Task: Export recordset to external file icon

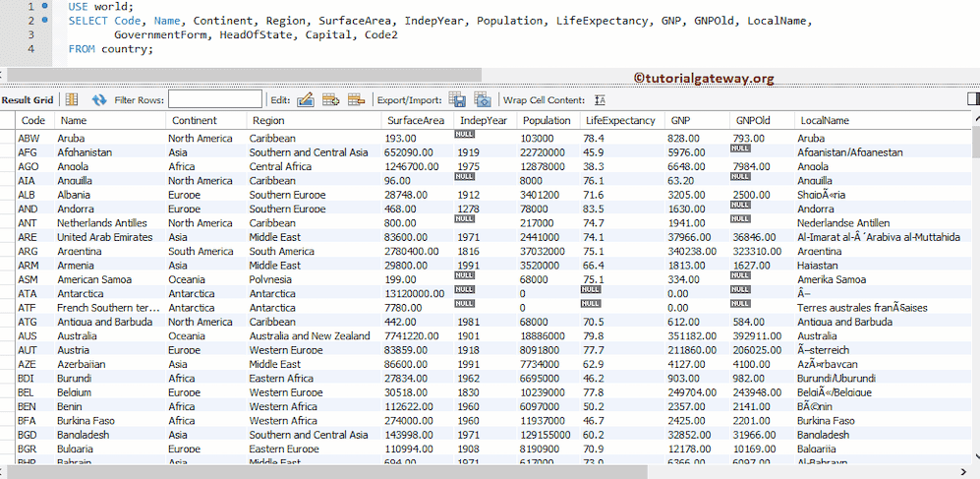Action: [457, 100]
